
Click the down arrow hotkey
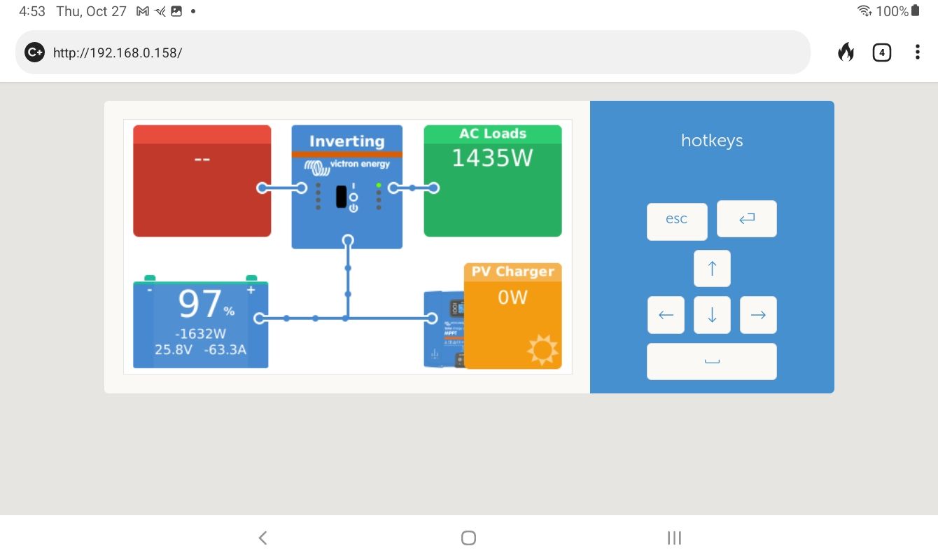click(712, 315)
